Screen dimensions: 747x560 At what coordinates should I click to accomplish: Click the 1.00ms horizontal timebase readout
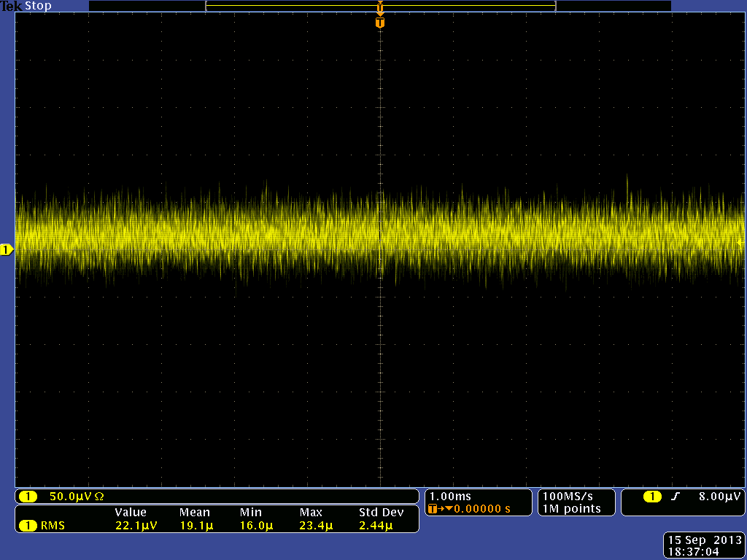(x=450, y=496)
